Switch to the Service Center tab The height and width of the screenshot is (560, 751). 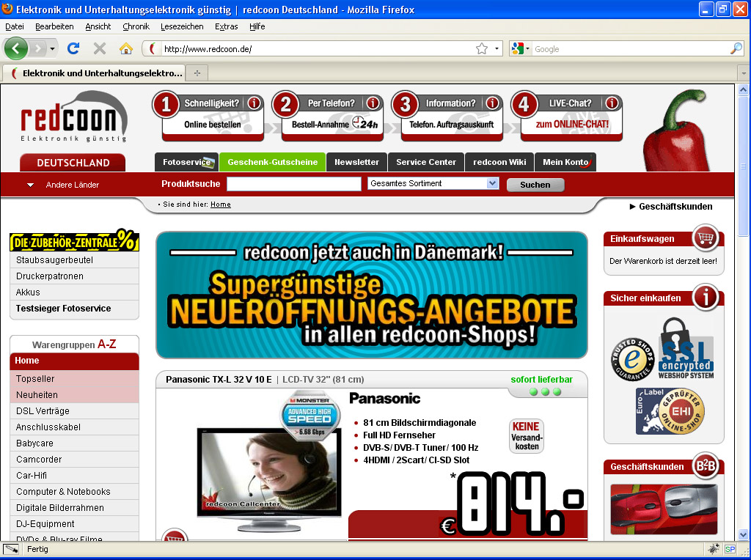426,162
